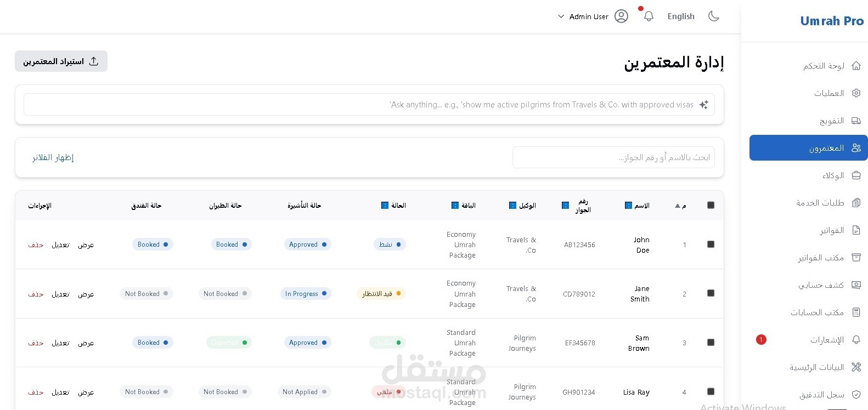This screenshot has width=868, height=410.
Task: Click the name or passport search field
Action: point(613,157)
